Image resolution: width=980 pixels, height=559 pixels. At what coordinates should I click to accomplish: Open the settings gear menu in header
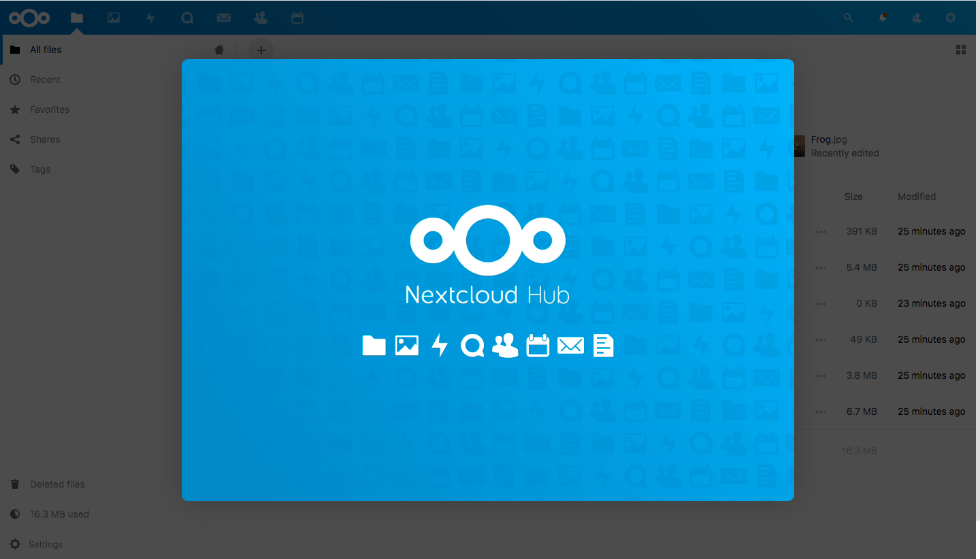click(x=951, y=18)
